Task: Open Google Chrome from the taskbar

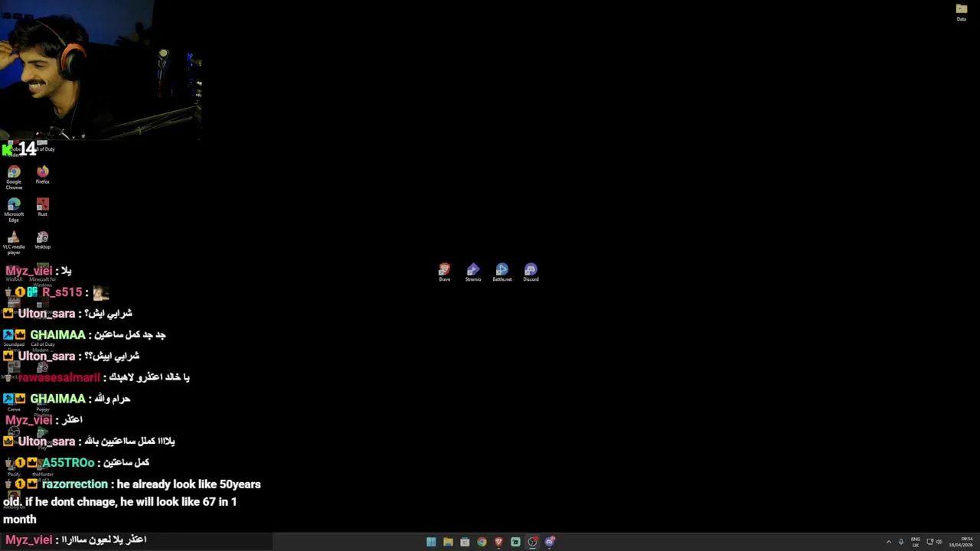Action: click(482, 542)
